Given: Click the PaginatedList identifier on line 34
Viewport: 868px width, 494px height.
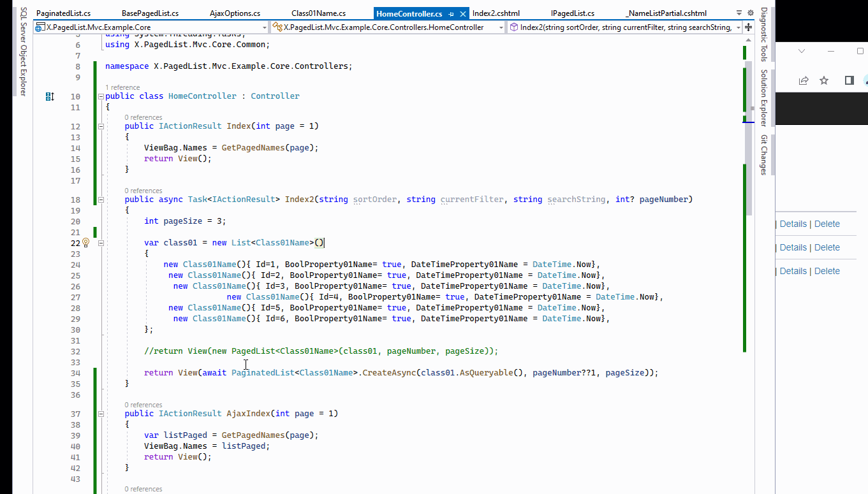Looking at the screenshot, I should (x=263, y=373).
